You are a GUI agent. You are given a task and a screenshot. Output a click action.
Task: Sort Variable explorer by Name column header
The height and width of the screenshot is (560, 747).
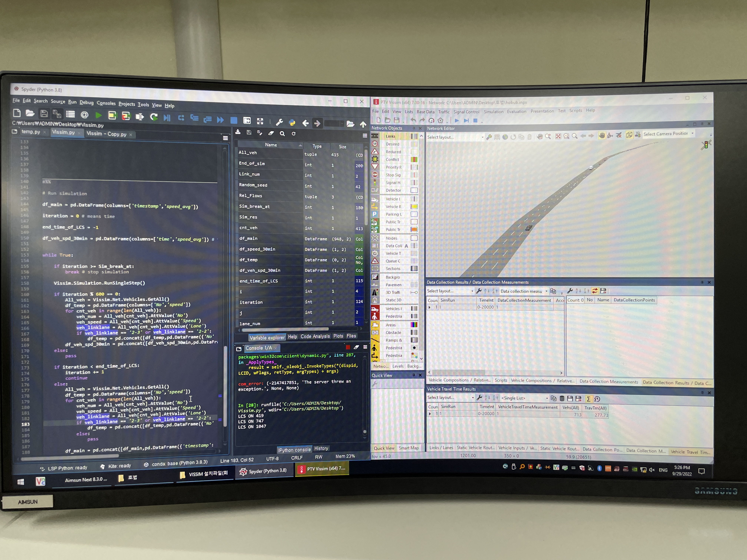pyautogui.click(x=270, y=145)
